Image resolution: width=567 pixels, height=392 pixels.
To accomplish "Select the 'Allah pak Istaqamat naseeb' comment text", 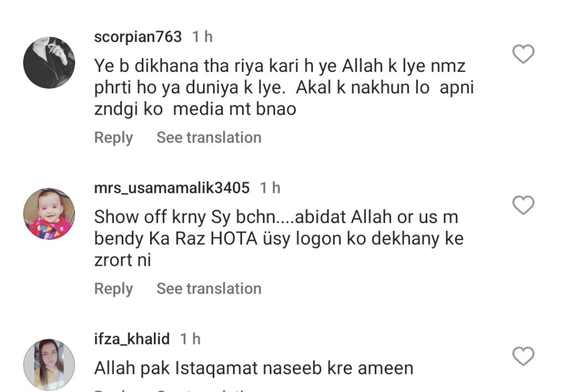I will click(x=254, y=369).
